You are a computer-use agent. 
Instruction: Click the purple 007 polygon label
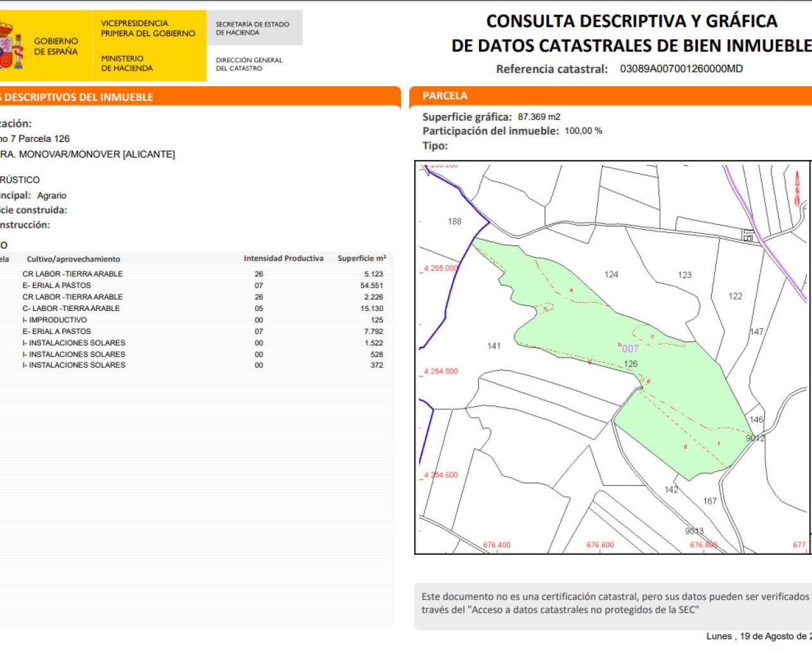(629, 348)
